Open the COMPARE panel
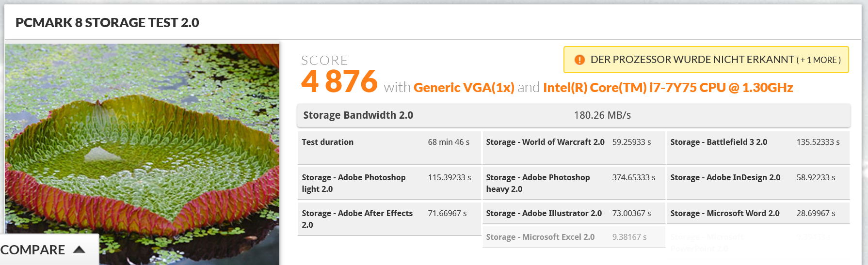The height and width of the screenshot is (265, 868). click(33, 250)
